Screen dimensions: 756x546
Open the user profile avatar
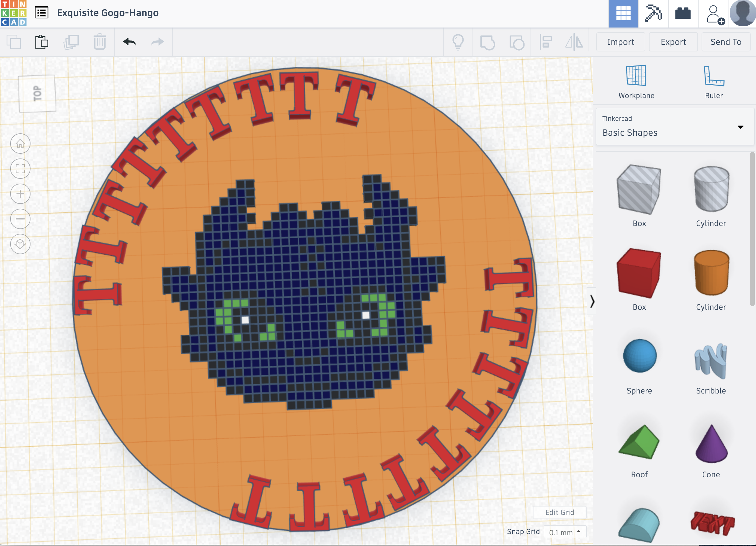pyautogui.click(x=742, y=13)
